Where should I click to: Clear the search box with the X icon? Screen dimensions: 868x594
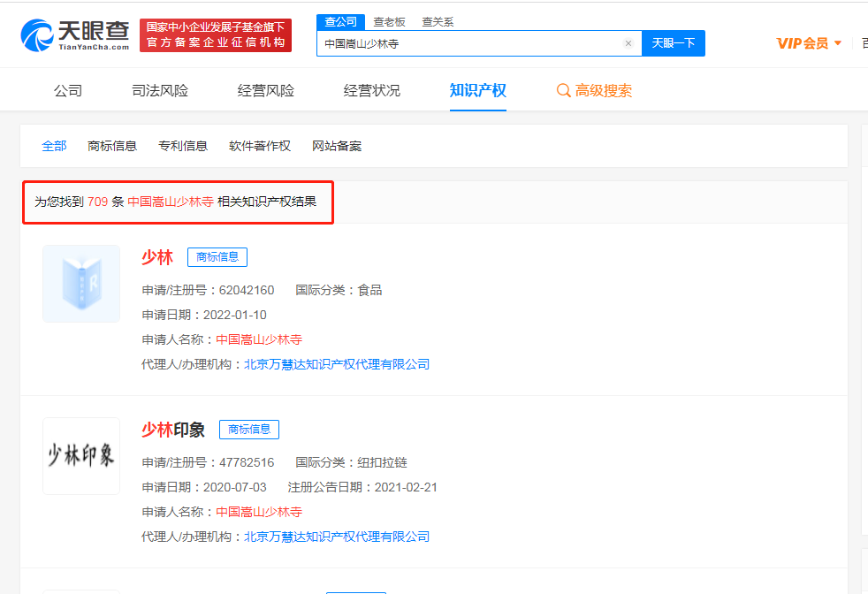628,43
